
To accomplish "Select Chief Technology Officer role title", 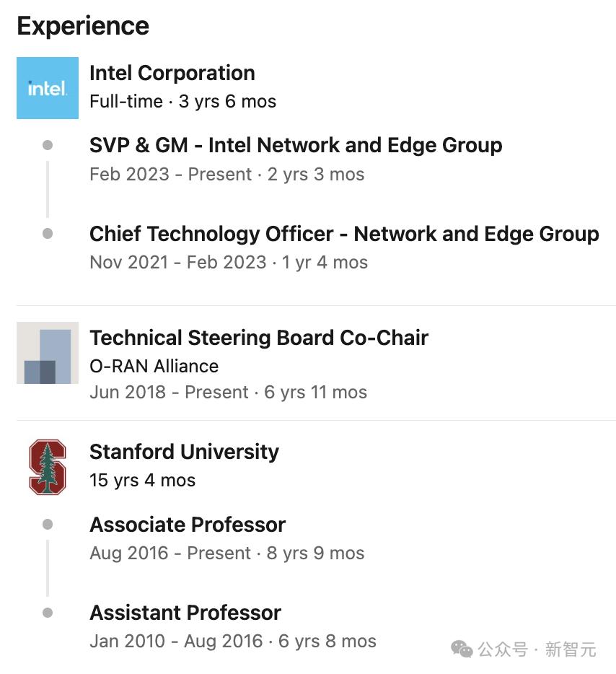I will (x=344, y=234).
